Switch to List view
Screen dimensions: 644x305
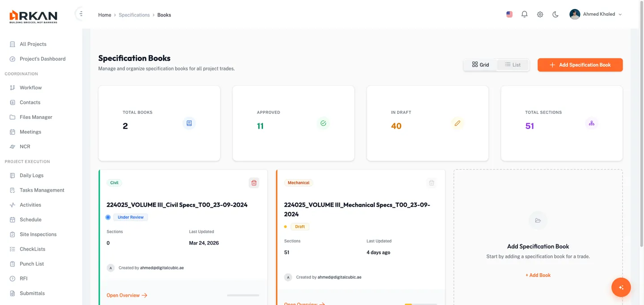tap(513, 65)
